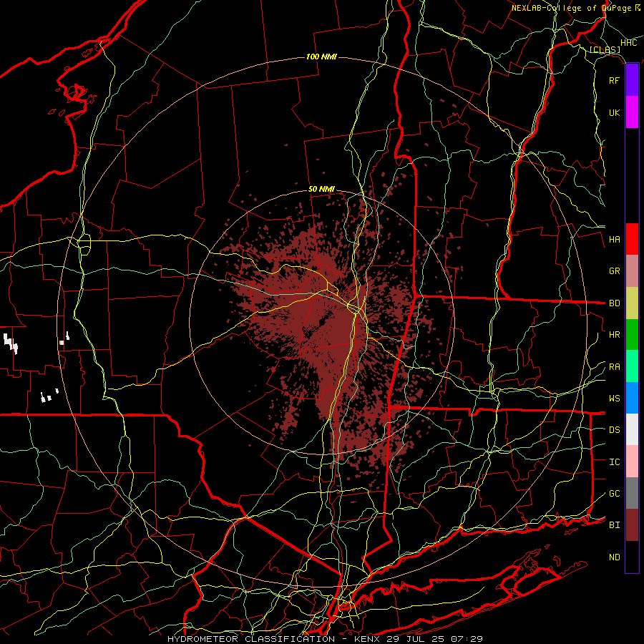644x644 pixels.
Task: Click the red HA legend color swatch
Action: coord(632,239)
